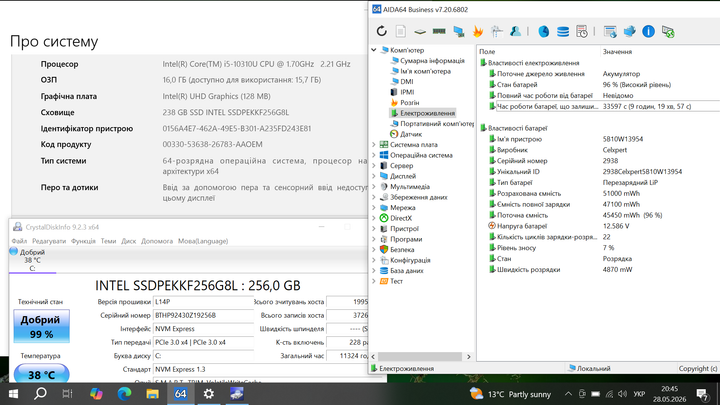Show hidden tray icons chevron
Viewport: 720px width, 405px height.
click(x=568, y=394)
